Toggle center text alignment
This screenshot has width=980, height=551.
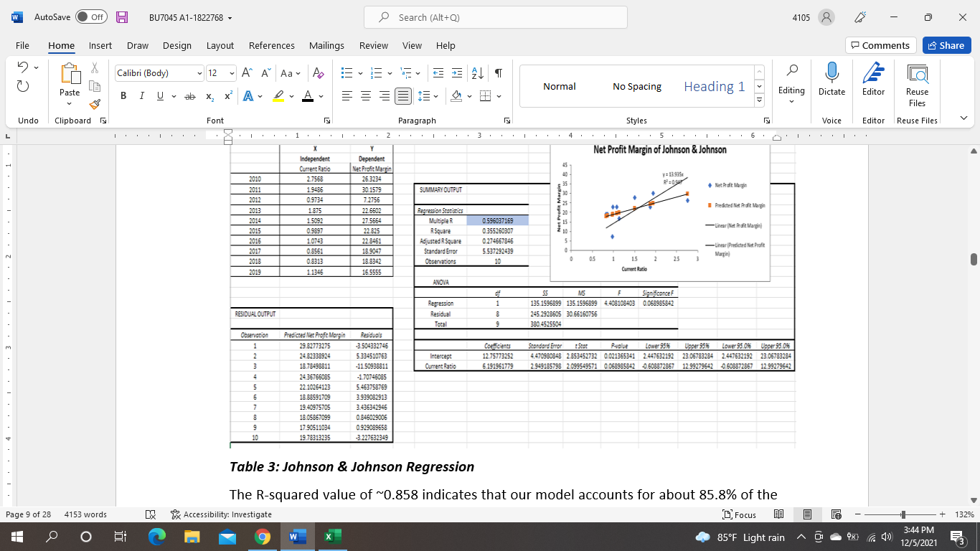coord(365,95)
